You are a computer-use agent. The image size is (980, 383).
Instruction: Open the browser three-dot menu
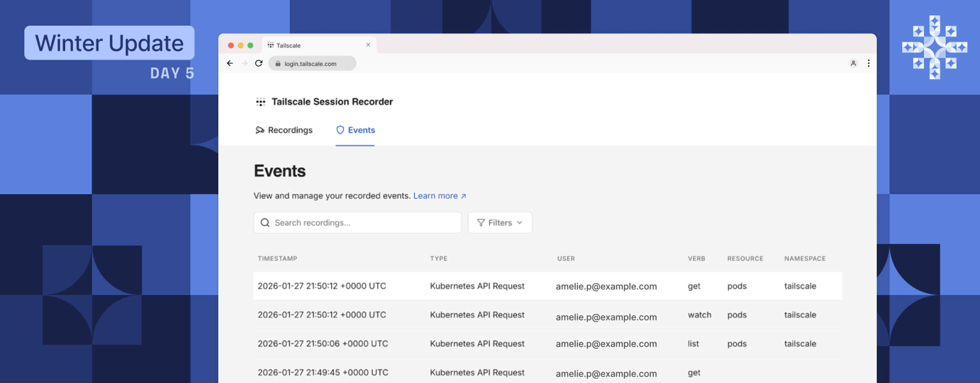tap(868, 63)
